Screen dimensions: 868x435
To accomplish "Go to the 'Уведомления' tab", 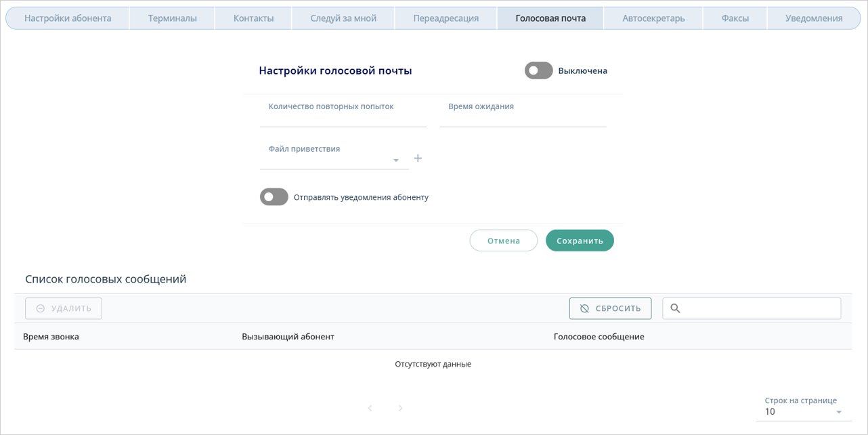I will click(x=814, y=18).
